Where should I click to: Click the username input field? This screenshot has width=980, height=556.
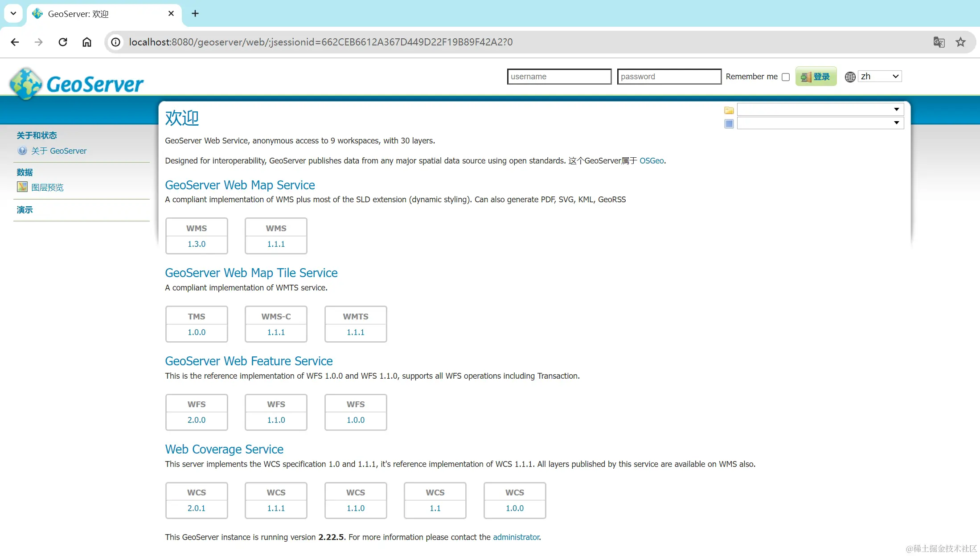pyautogui.click(x=559, y=76)
